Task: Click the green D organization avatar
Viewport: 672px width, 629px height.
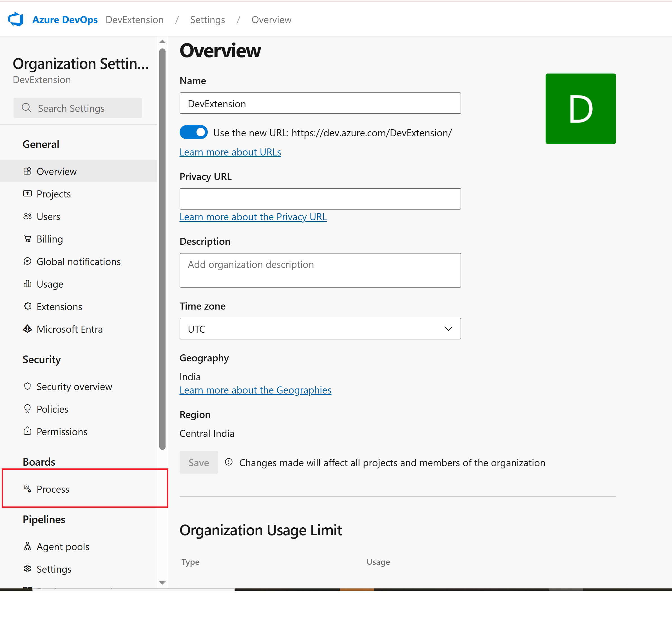Action: coord(581,109)
